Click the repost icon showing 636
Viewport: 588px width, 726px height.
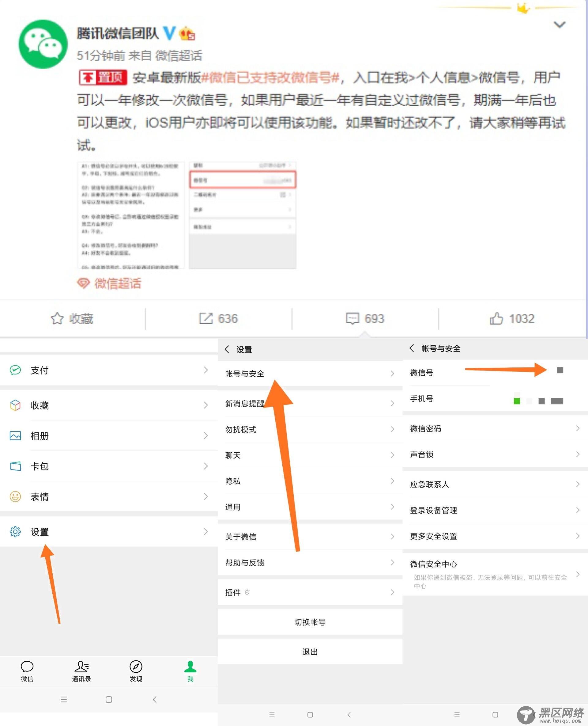coord(205,319)
